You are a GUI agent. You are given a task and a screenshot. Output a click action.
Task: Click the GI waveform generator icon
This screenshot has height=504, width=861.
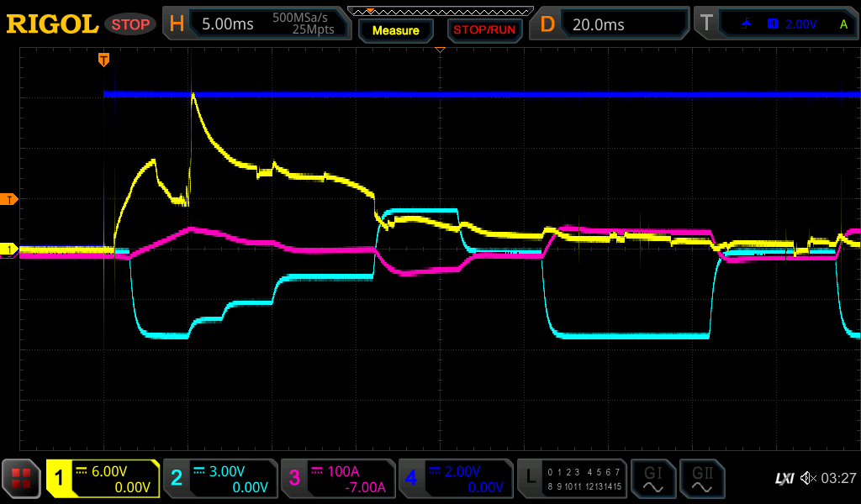coord(652,479)
